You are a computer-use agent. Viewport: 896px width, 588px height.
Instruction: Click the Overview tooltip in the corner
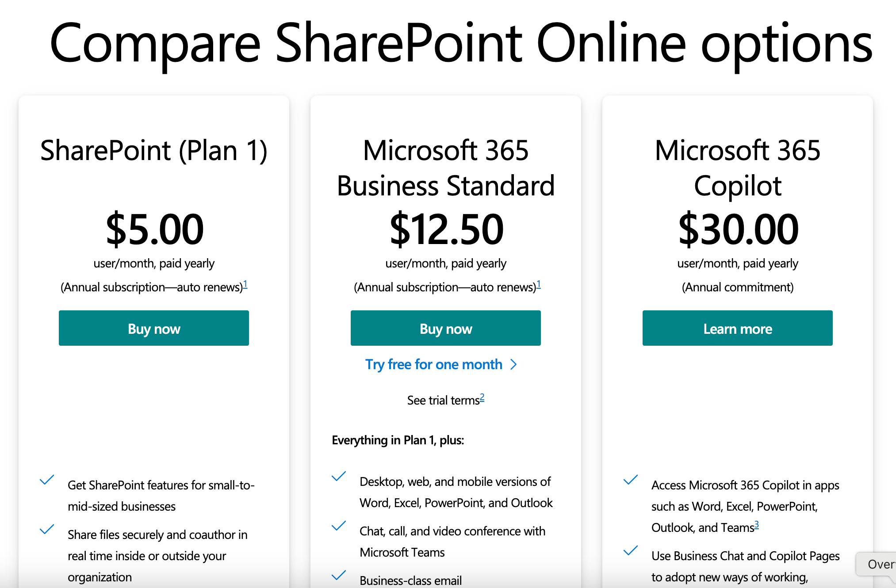pos(877,564)
